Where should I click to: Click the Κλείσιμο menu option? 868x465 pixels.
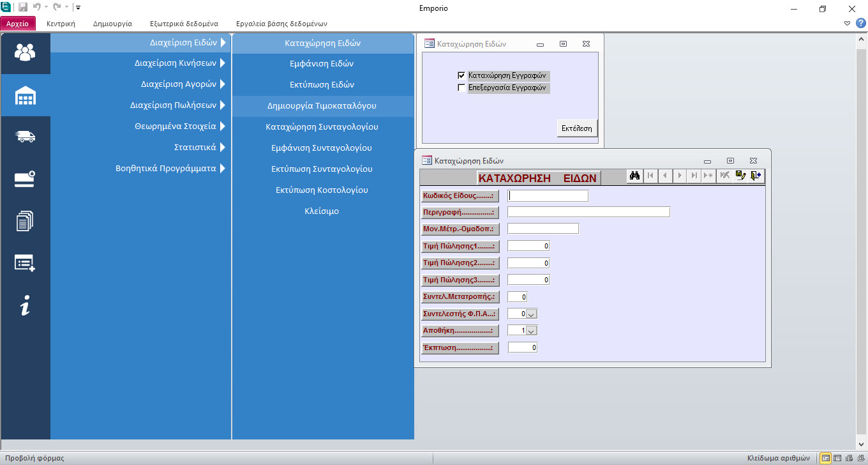tap(322, 211)
